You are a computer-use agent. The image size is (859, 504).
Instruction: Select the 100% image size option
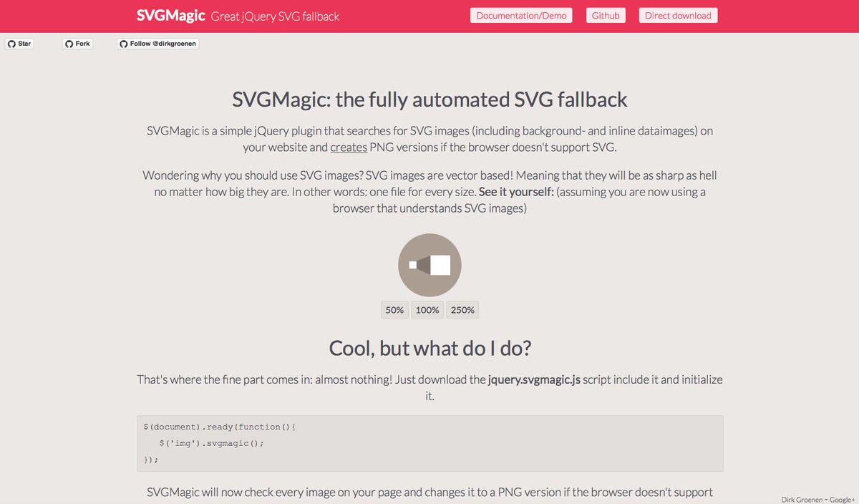427,309
